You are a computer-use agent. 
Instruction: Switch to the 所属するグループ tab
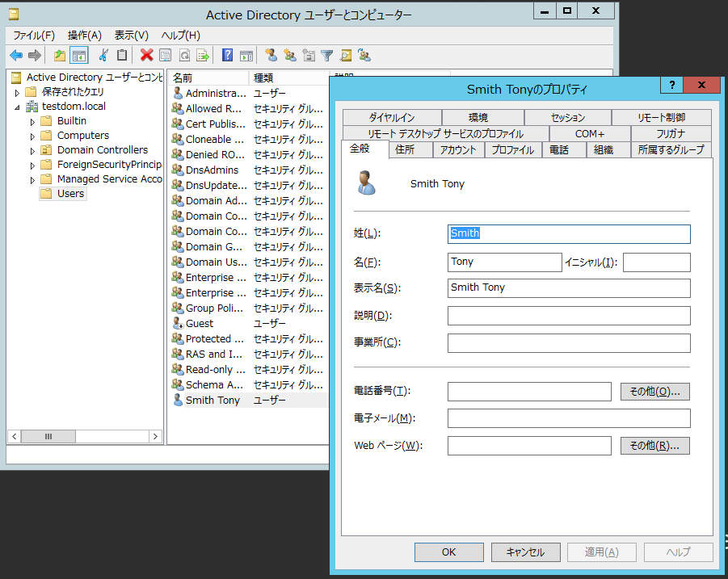point(671,150)
